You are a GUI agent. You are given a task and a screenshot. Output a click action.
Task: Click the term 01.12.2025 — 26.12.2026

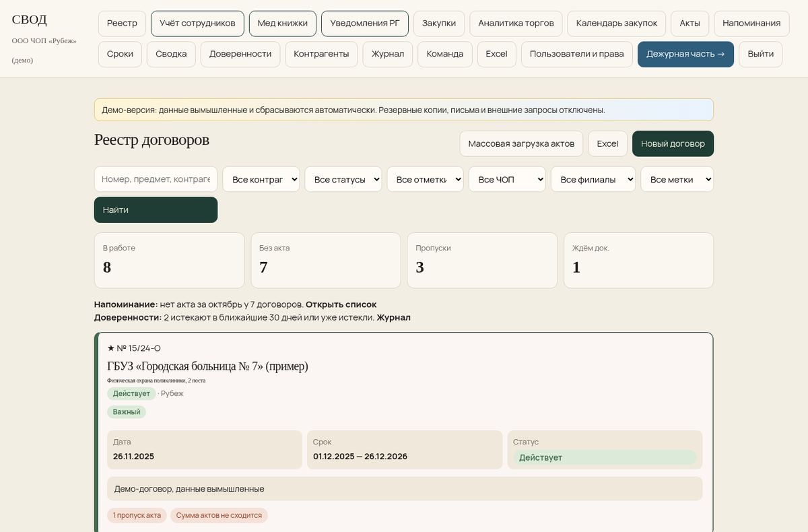click(360, 457)
